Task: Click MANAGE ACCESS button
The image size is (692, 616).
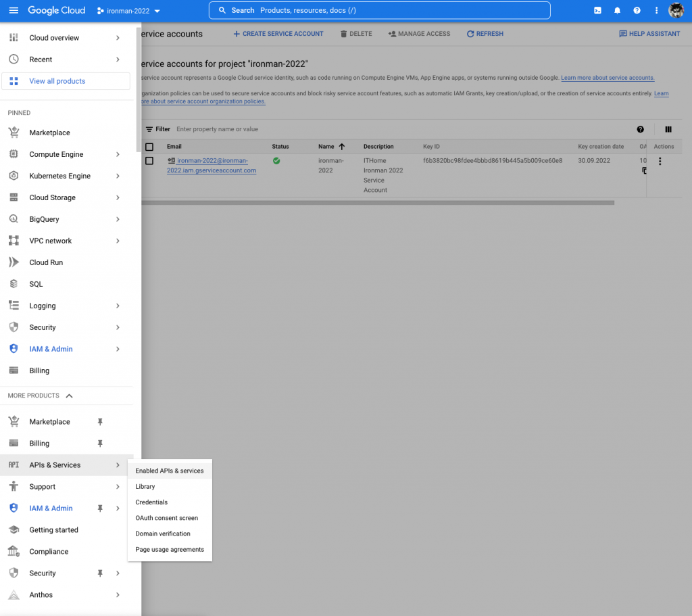Action: click(x=419, y=34)
